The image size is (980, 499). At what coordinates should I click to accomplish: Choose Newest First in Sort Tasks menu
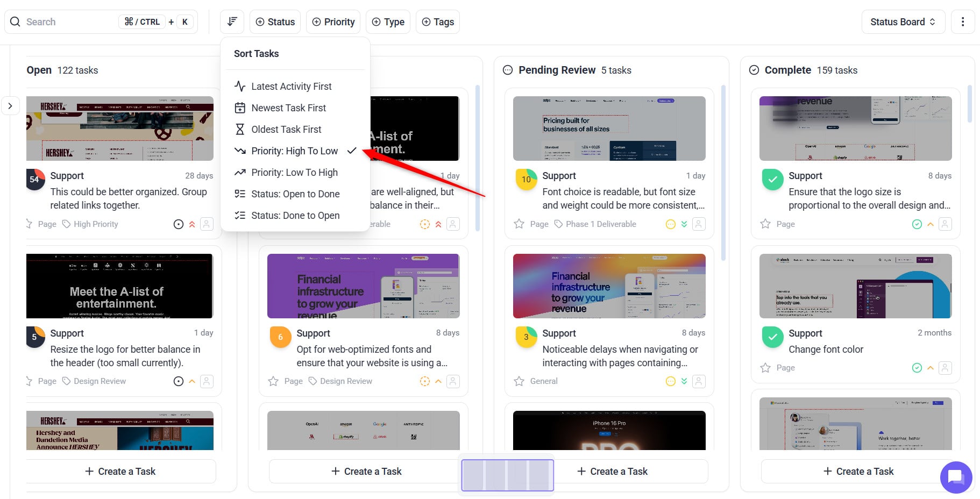tap(288, 108)
